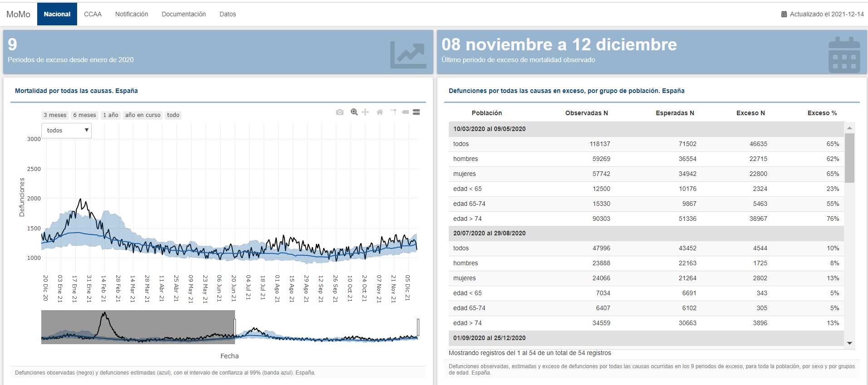This screenshot has width=868, height=385.
Task: Download plot as PNG with camera icon
Action: (339, 112)
